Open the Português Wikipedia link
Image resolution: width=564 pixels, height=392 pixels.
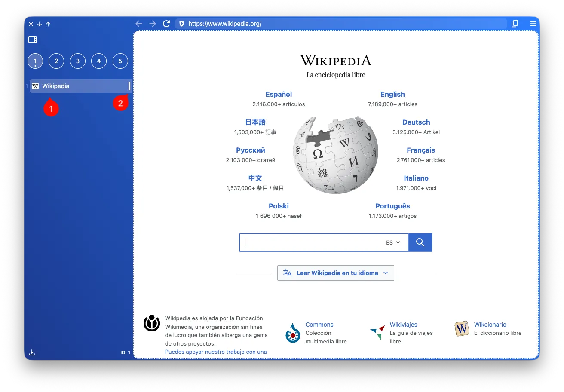click(x=392, y=206)
